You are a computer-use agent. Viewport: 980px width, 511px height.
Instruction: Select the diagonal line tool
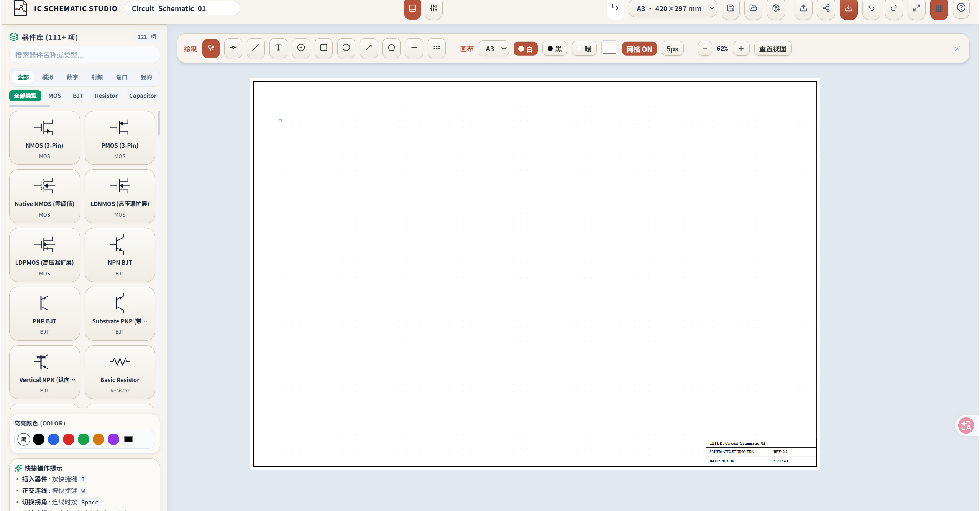pos(256,48)
